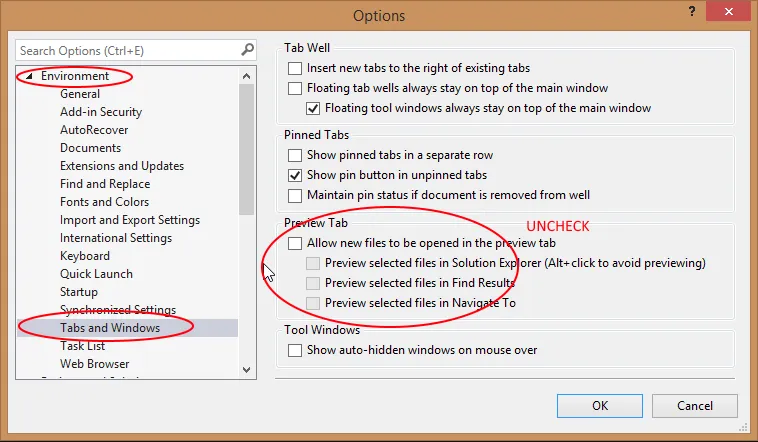Uncheck floating tool windows stay on top
This screenshot has width=758, height=442.
[313, 108]
